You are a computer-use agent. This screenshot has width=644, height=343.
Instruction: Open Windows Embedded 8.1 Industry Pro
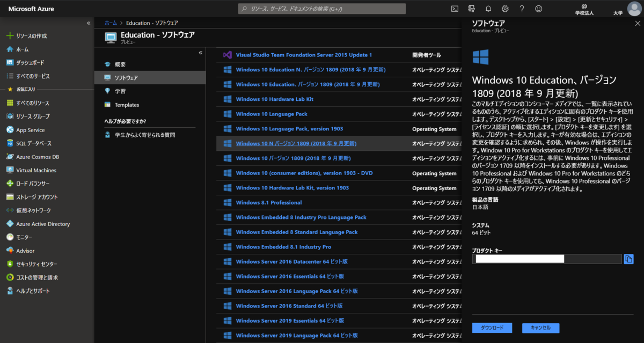click(x=283, y=247)
